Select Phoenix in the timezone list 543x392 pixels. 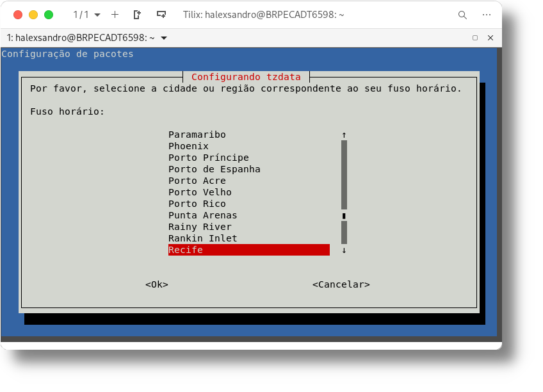click(188, 146)
